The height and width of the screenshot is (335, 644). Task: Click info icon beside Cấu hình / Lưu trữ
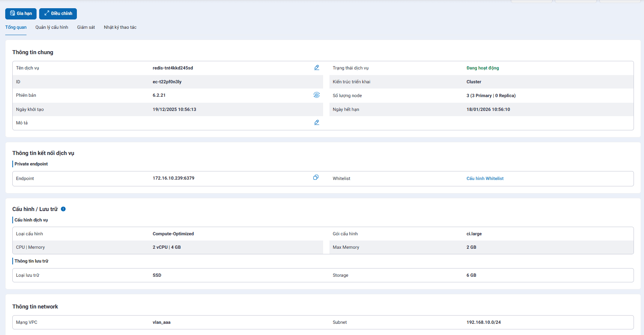(x=63, y=209)
